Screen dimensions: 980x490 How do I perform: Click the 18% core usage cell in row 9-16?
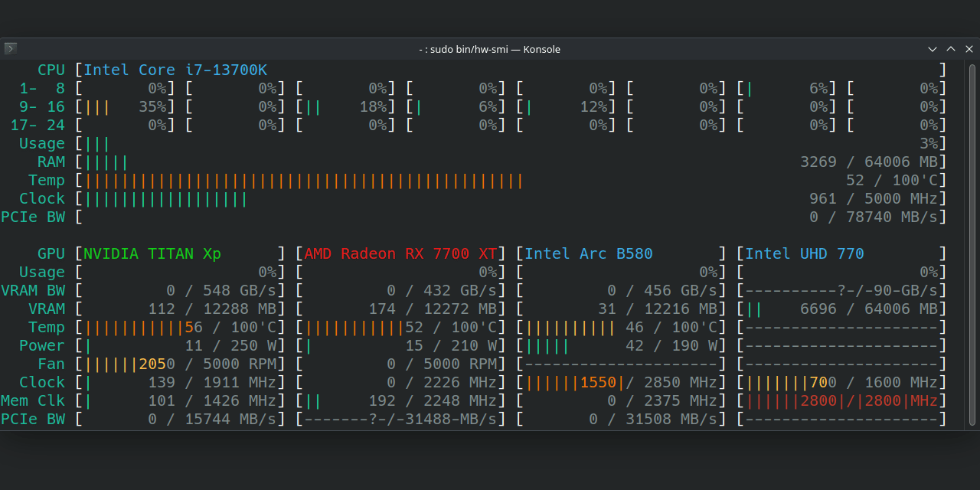click(x=346, y=107)
